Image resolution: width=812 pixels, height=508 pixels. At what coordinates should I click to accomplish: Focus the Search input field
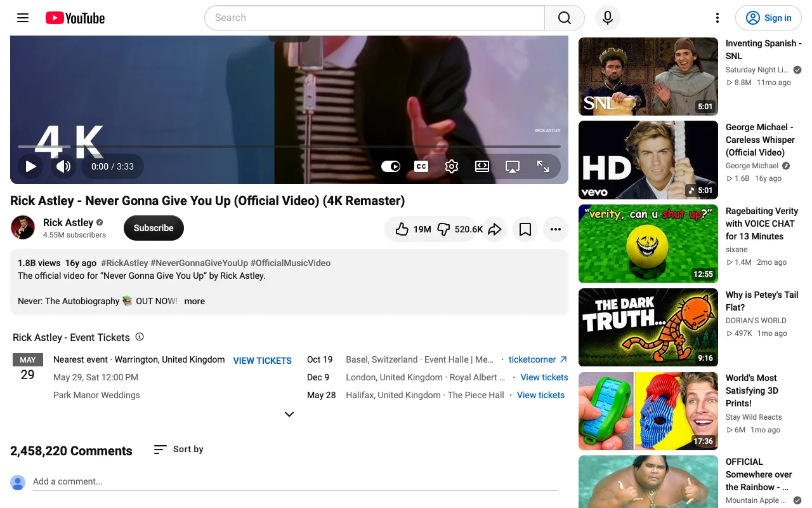(x=374, y=18)
